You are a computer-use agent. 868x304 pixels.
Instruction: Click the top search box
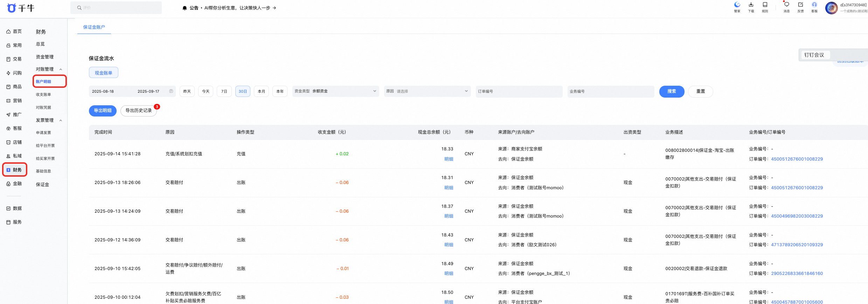coord(116,8)
